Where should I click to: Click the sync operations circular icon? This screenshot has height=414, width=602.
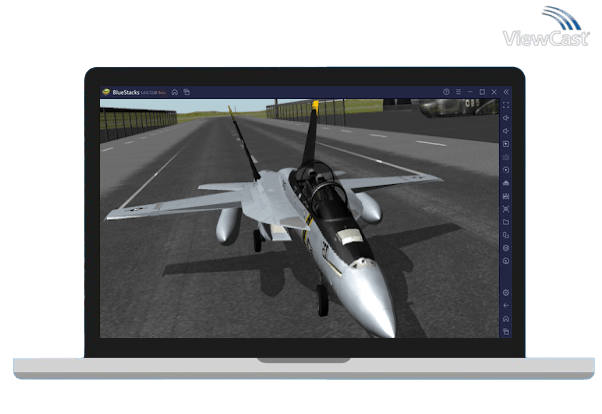pyautogui.click(x=506, y=170)
